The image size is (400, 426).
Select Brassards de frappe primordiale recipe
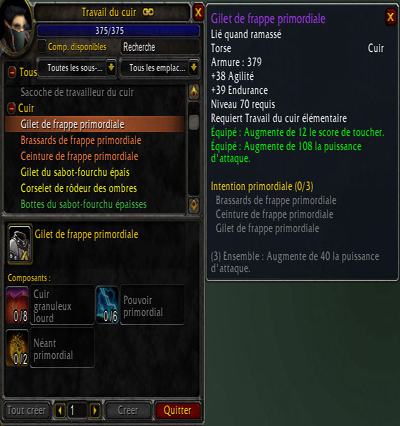(81, 140)
